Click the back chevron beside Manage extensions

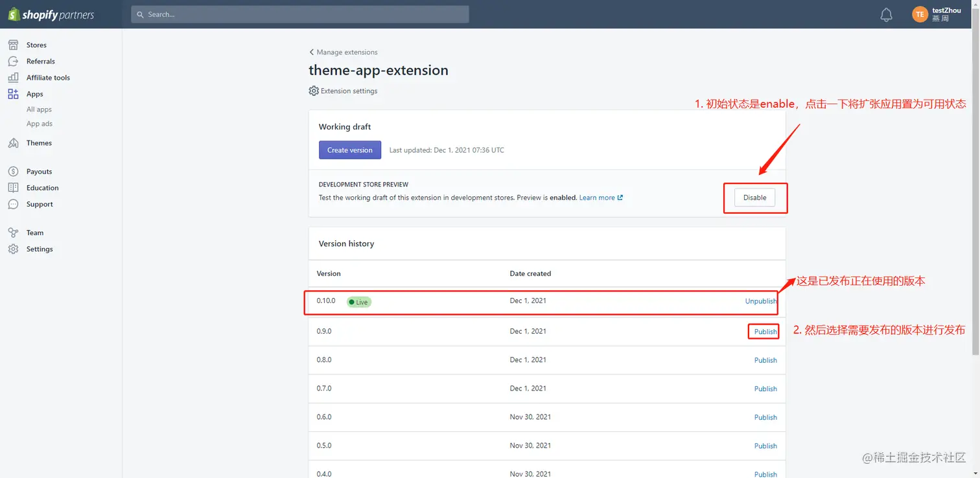(312, 52)
